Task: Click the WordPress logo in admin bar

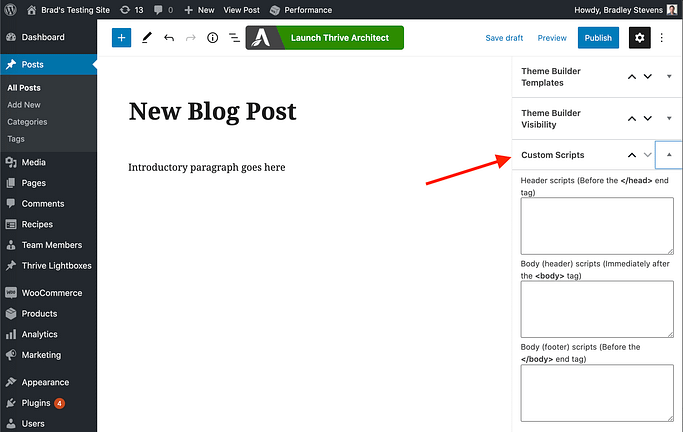Action: tap(10, 9)
